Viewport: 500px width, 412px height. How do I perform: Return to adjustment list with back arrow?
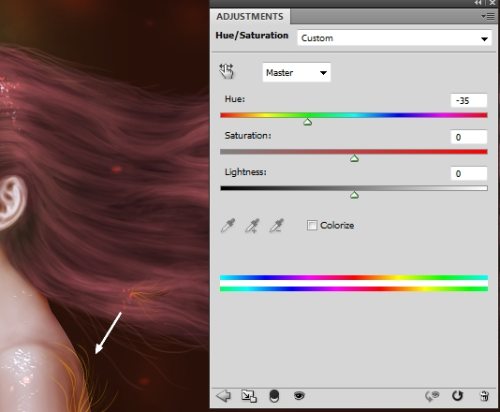pos(223,396)
